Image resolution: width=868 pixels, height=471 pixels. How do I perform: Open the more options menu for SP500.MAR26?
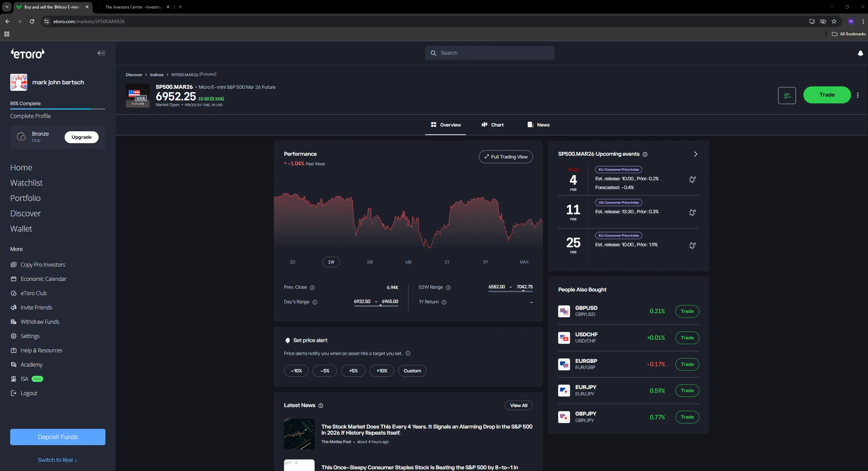coord(858,95)
